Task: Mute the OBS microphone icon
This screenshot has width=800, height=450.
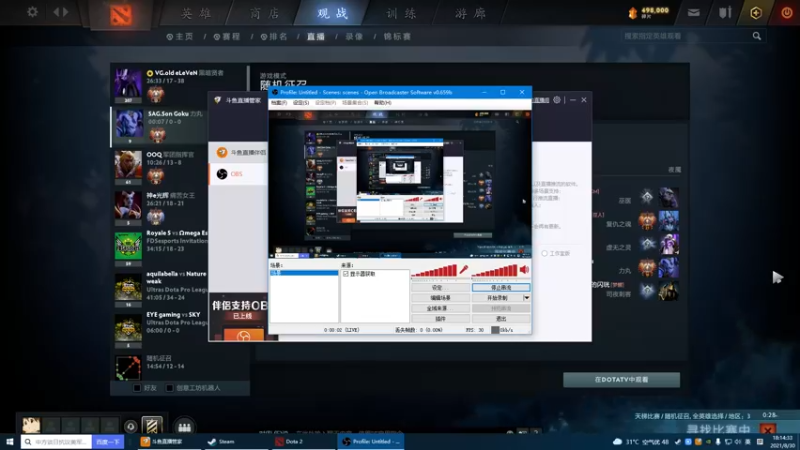Action: (x=464, y=270)
